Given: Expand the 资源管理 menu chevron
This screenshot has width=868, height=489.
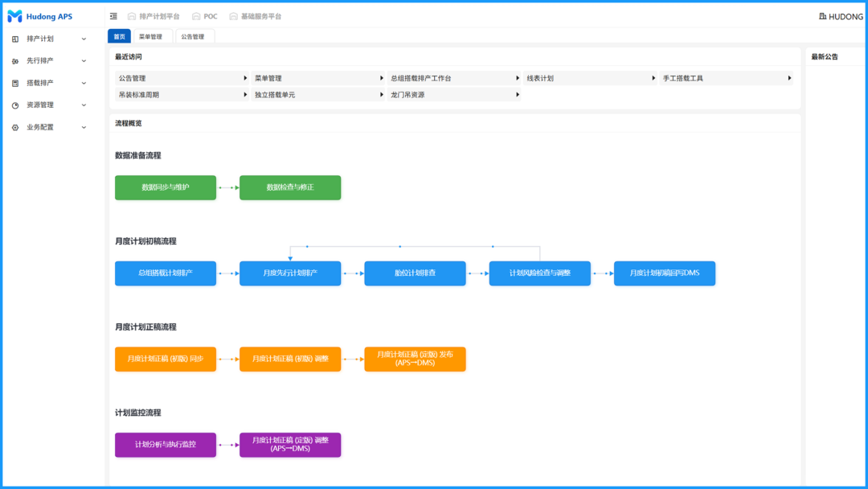Looking at the screenshot, I should coord(84,105).
